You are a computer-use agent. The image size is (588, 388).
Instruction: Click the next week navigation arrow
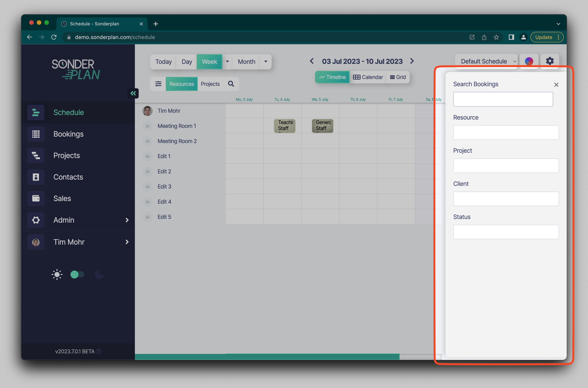(x=412, y=61)
